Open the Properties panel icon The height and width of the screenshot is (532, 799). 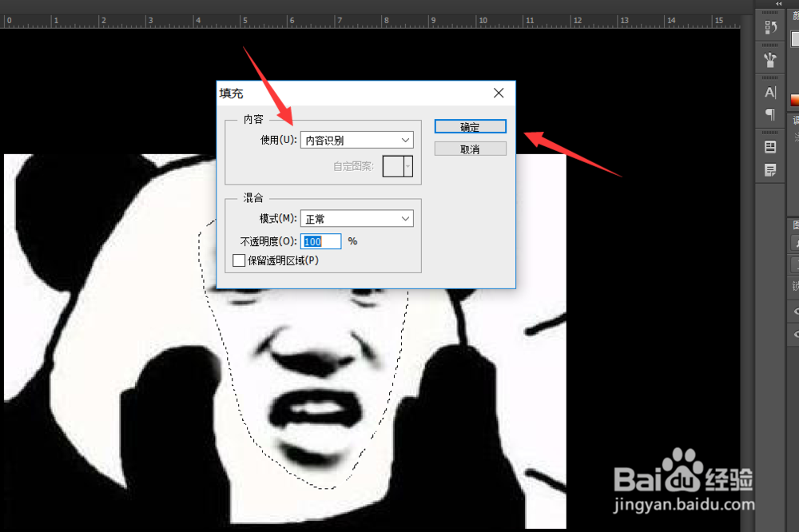(770, 147)
